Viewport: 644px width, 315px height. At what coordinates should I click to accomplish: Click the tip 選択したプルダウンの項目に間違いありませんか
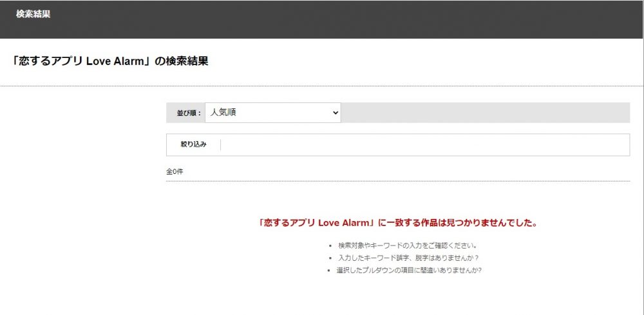[409, 271]
